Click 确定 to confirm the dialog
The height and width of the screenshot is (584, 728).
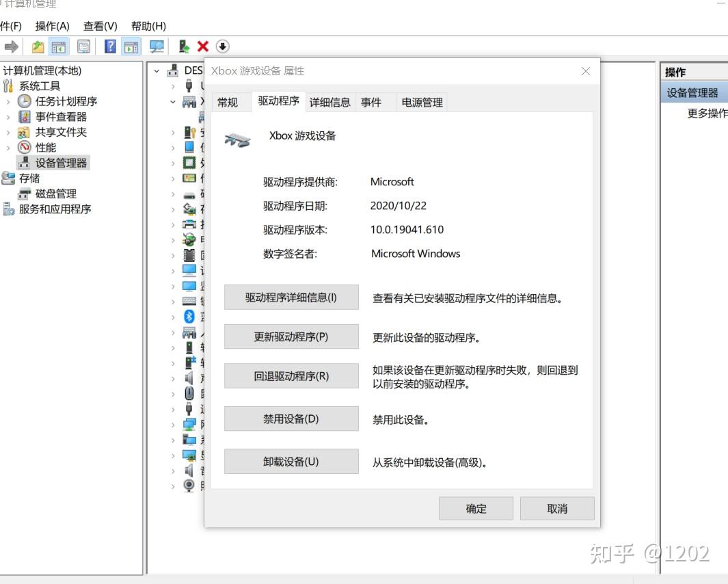476,508
